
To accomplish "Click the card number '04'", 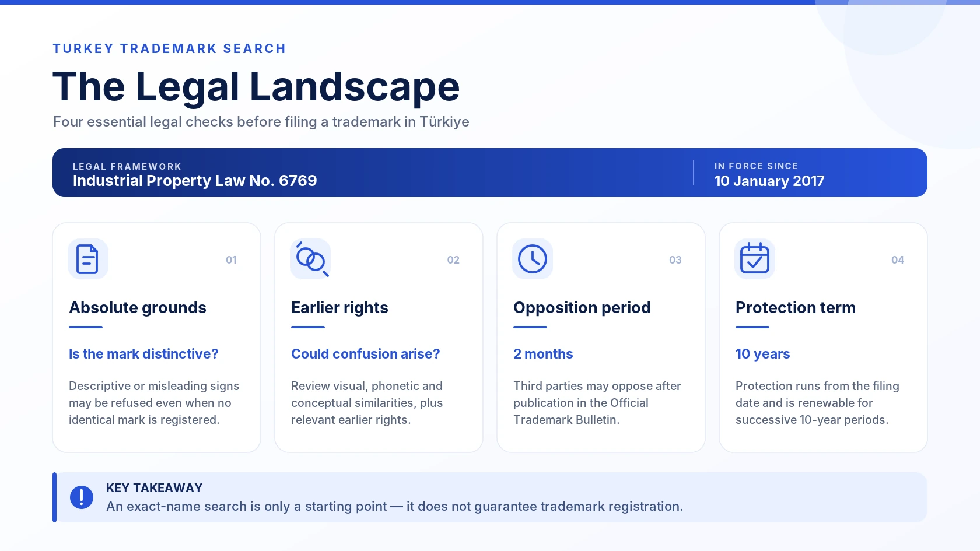I will pyautogui.click(x=898, y=260).
